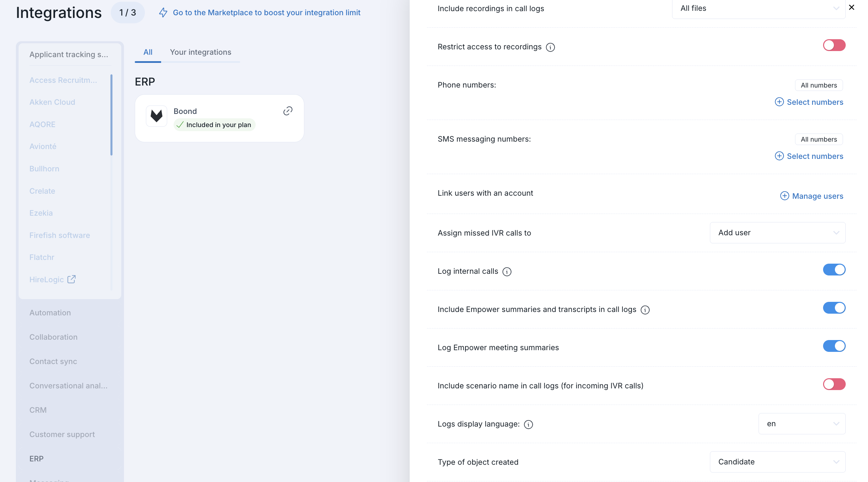
Task: Click HireLogic external link icon
Action: [71, 279]
